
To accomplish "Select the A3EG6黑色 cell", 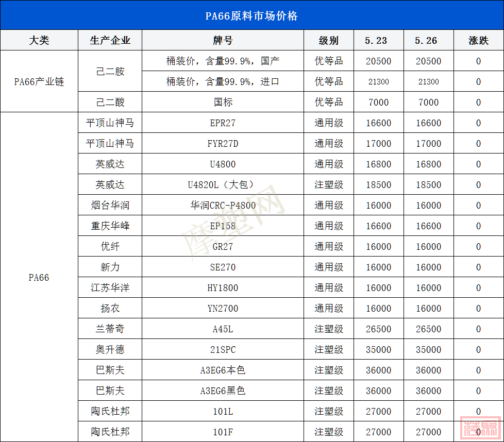I will (223, 390).
